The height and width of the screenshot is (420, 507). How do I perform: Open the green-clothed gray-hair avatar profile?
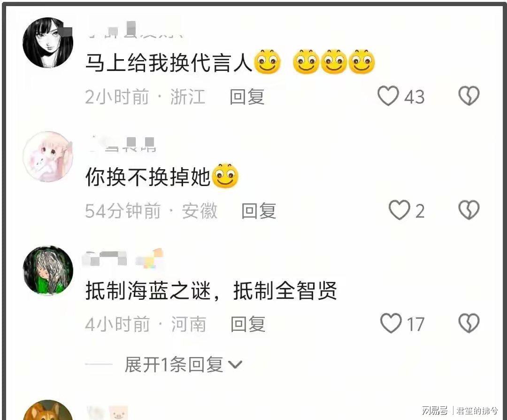coord(48,271)
